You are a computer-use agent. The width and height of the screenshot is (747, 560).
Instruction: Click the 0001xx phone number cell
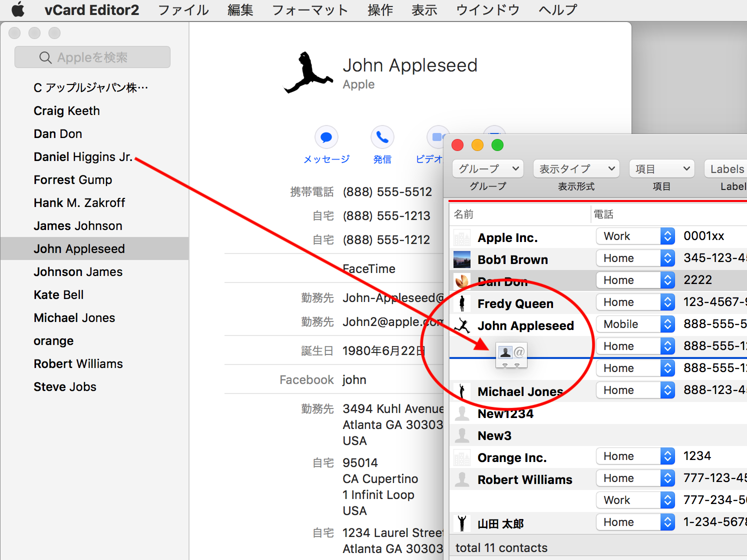tap(703, 236)
